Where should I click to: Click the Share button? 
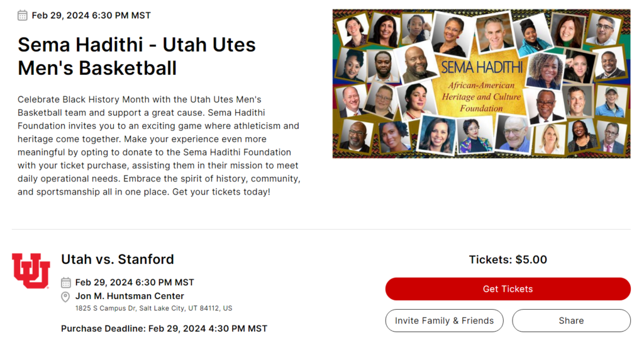571,321
